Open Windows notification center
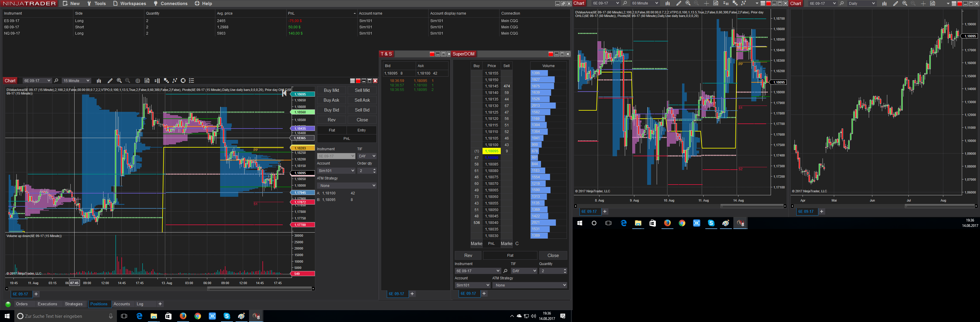980x322 pixels. point(563,316)
